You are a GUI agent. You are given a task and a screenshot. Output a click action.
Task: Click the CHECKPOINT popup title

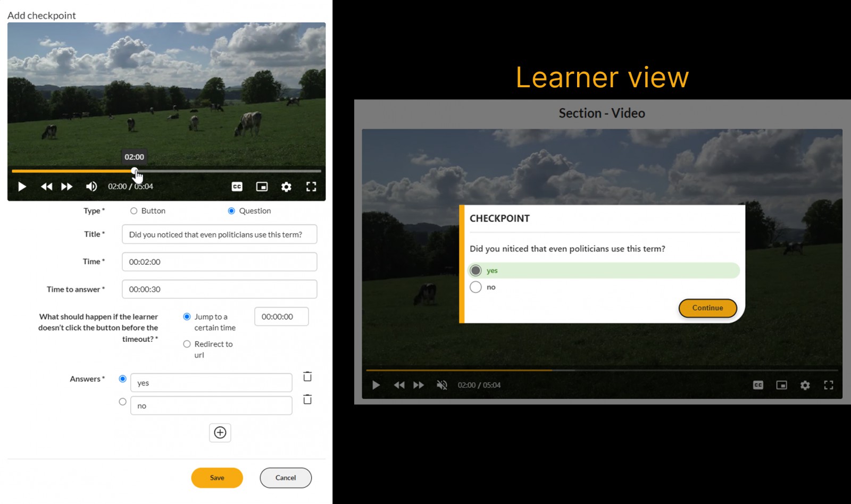[499, 219]
